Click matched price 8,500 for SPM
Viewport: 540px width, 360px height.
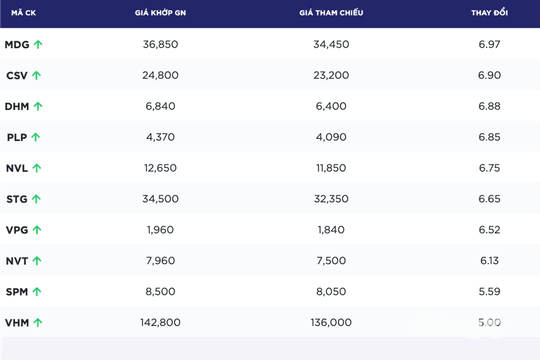[160, 291]
